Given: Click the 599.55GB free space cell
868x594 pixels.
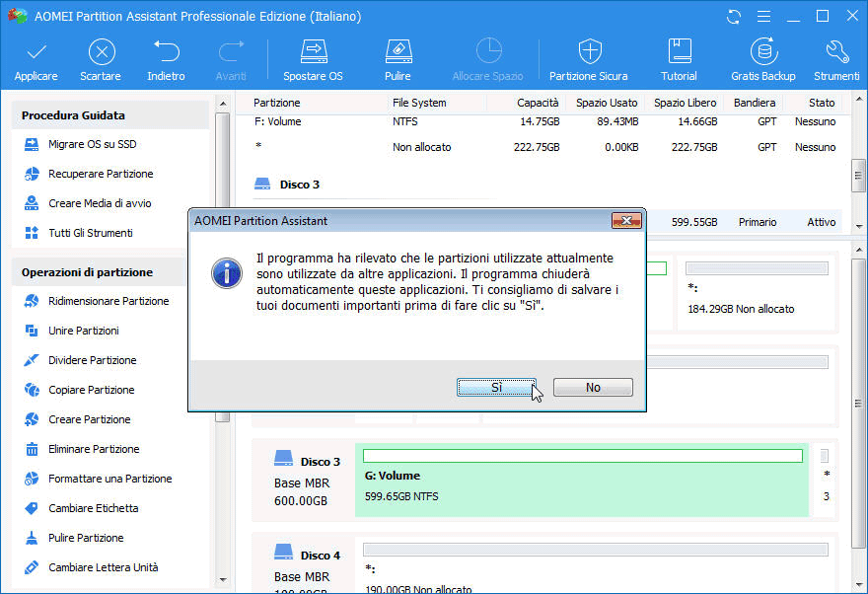Looking at the screenshot, I should (694, 223).
